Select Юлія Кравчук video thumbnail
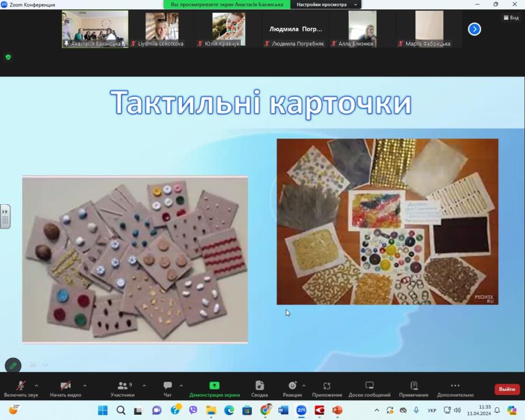 point(229,29)
